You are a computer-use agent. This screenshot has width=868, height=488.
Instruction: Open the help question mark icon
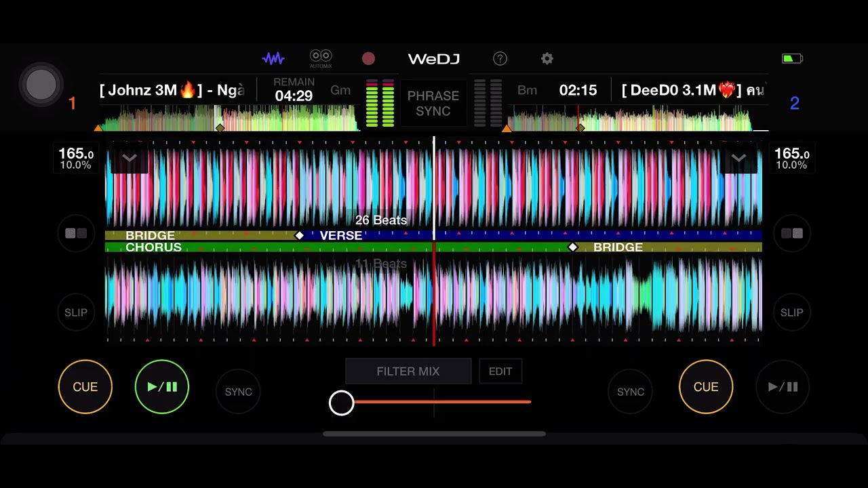(x=500, y=59)
